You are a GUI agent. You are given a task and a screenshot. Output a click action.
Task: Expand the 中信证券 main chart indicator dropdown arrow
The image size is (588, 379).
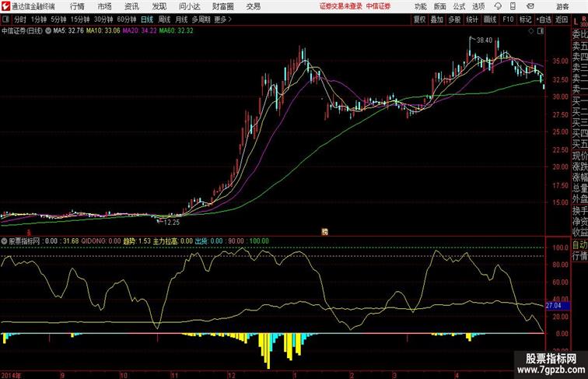tap(48, 31)
